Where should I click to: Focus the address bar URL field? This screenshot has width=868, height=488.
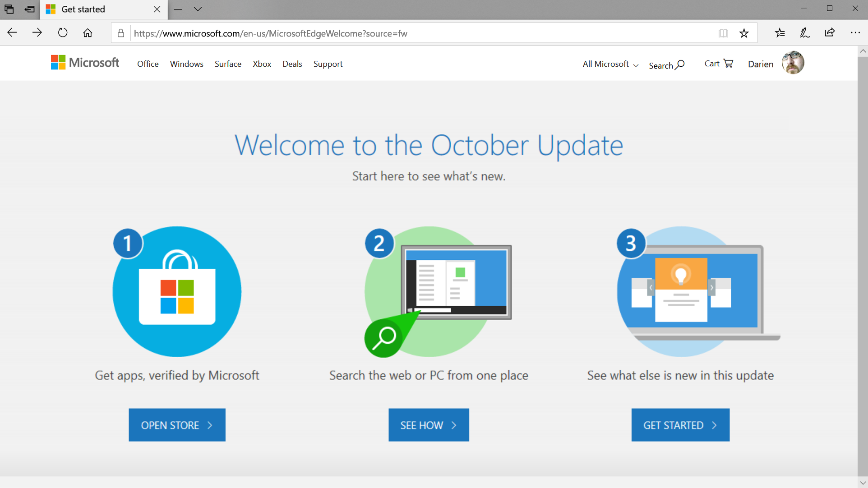tap(422, 33)
